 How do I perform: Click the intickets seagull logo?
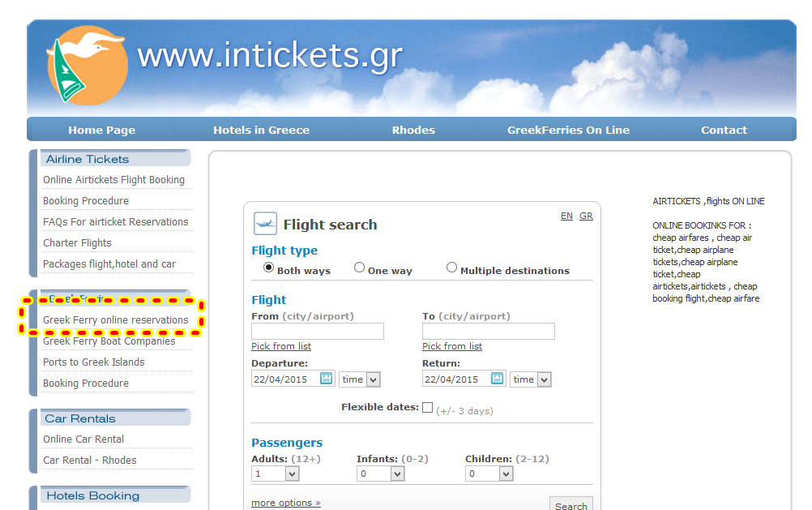coord(87,65)
